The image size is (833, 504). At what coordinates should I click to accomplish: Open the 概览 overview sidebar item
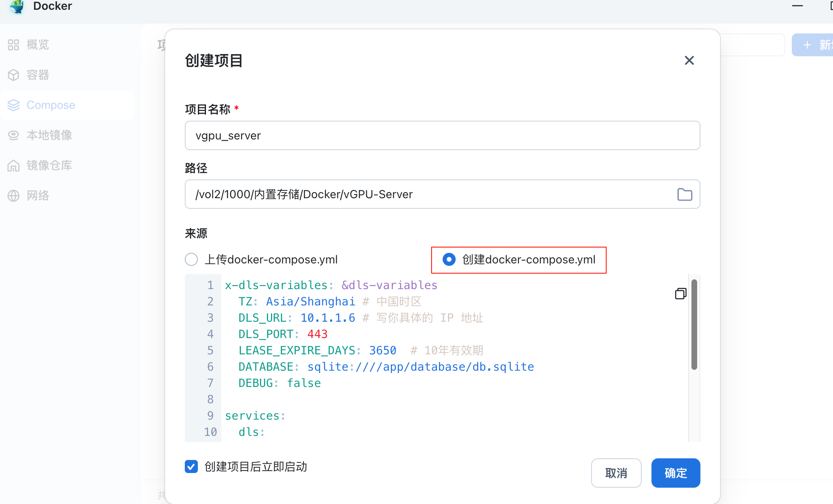click(x=67, y=45)
